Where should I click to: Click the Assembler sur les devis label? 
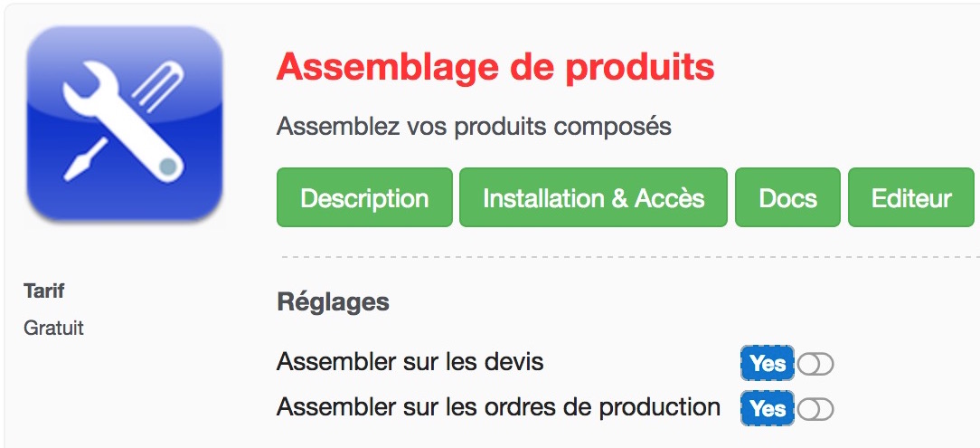(410, 362)
